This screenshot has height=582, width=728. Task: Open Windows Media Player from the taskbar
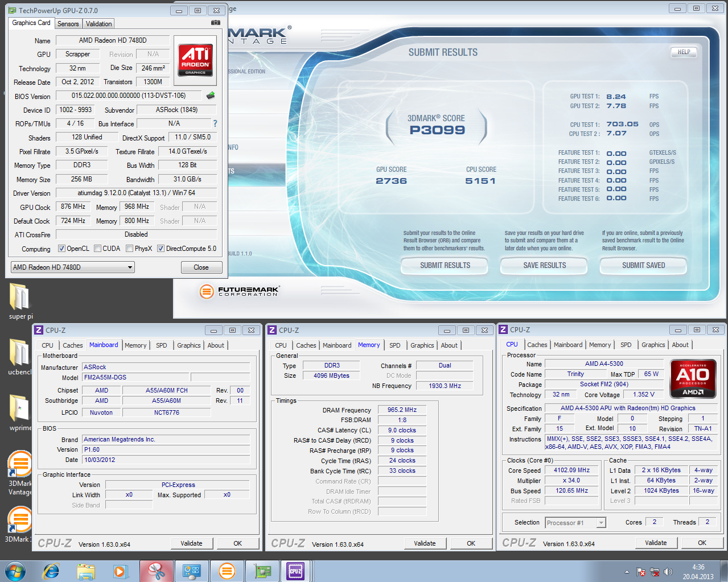(x=121, y=571)
